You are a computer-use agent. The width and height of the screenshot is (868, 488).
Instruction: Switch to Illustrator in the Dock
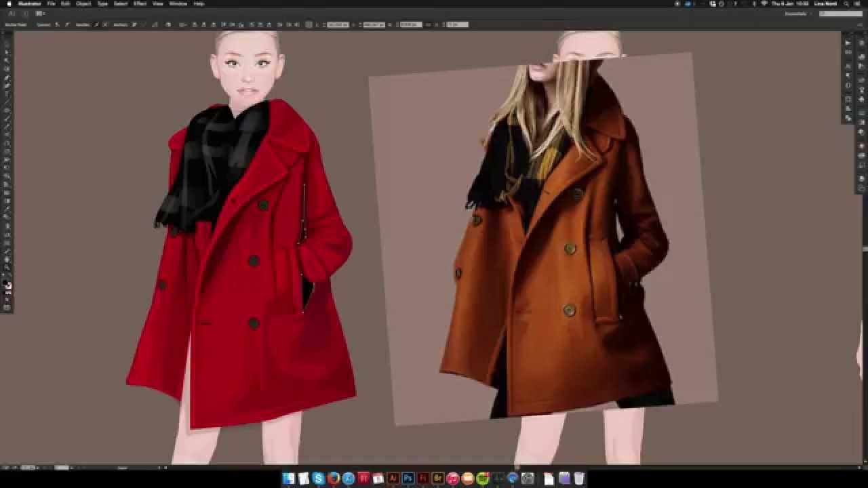tap(393, 479)
